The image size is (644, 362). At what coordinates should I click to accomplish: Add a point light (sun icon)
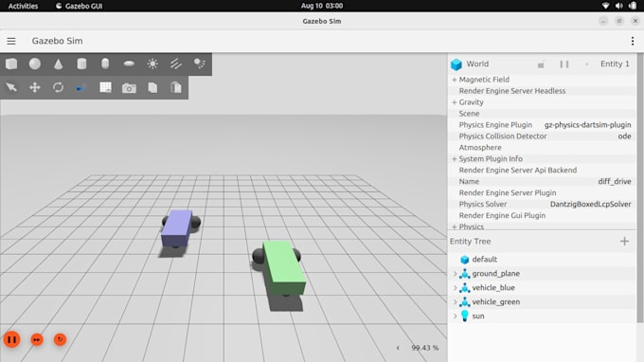click(152, 63)
